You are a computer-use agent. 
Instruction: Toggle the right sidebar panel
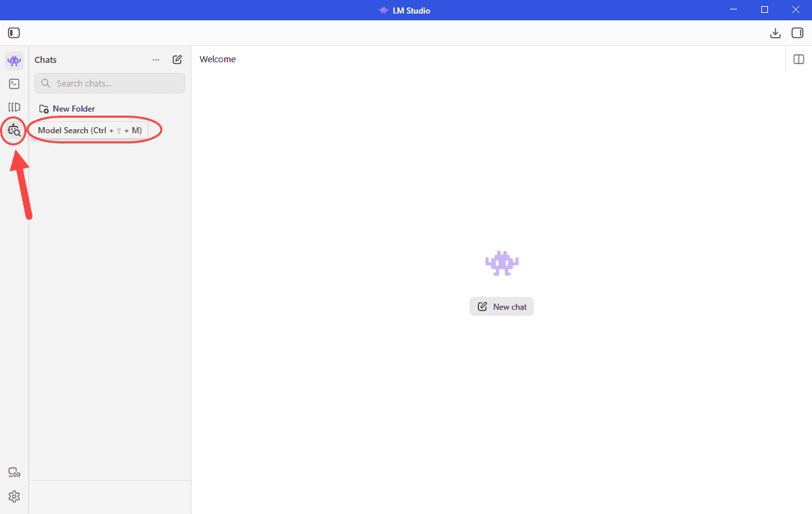(798, 33)
